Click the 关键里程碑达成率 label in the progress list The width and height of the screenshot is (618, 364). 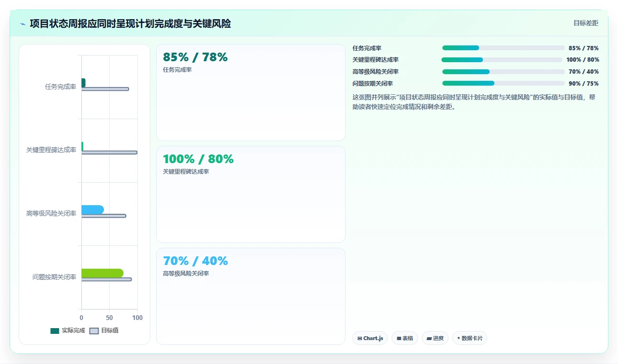[x=375, y=60]
